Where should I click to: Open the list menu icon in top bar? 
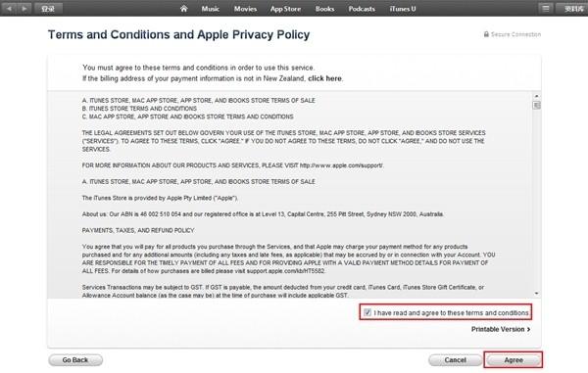pos(546,8)
